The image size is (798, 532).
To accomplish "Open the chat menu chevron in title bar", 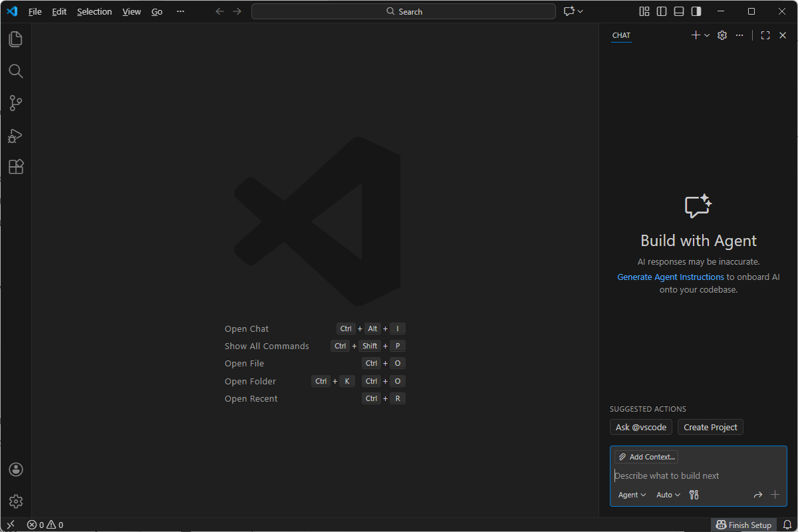I will click(x=581, y=11).
